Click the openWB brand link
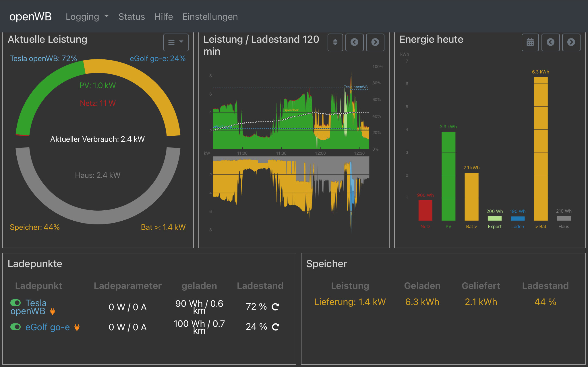 pos(30,17)
